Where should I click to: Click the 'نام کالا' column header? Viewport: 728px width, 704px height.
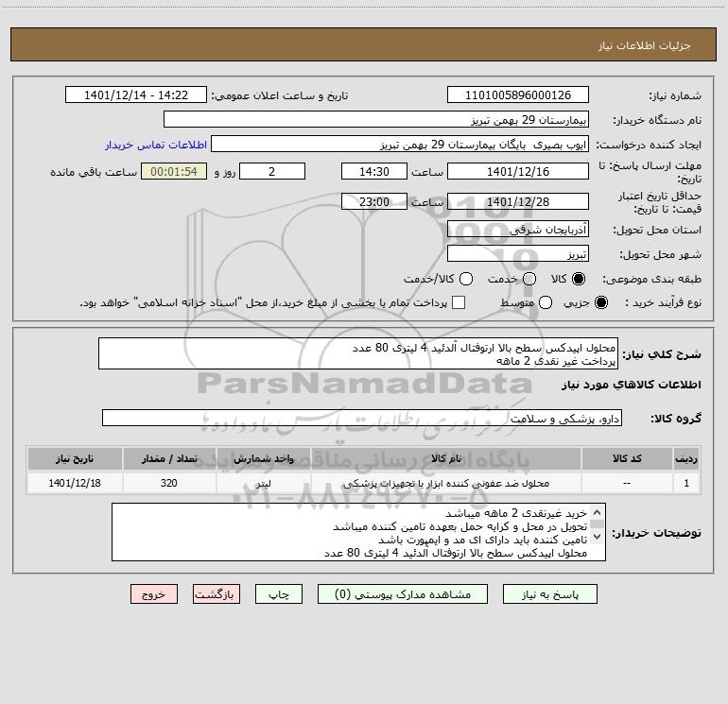445,458
